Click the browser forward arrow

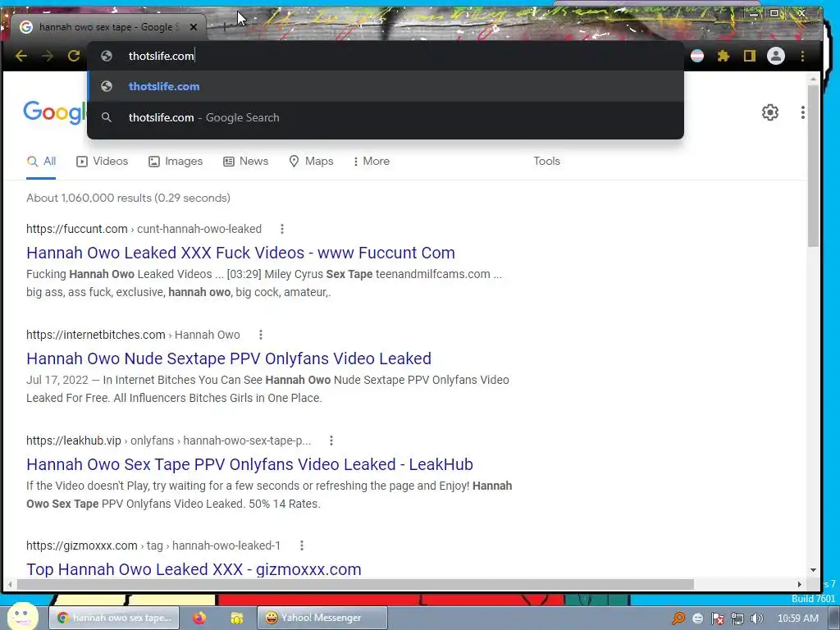click(48, 56)
